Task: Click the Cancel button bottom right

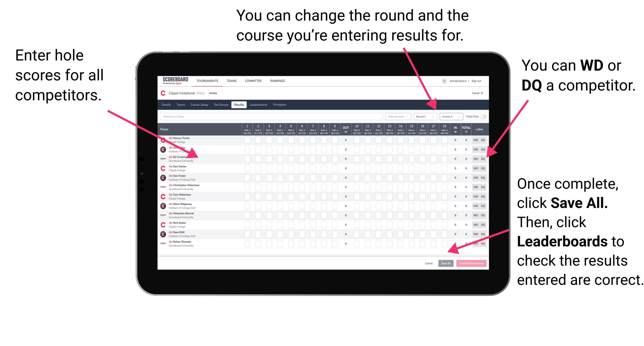Action: point(429,263)
